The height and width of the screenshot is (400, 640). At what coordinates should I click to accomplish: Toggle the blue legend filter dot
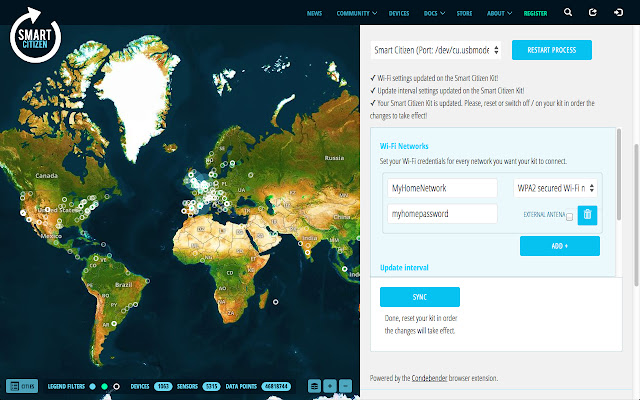pyautogui.click(x=92, y=385)
